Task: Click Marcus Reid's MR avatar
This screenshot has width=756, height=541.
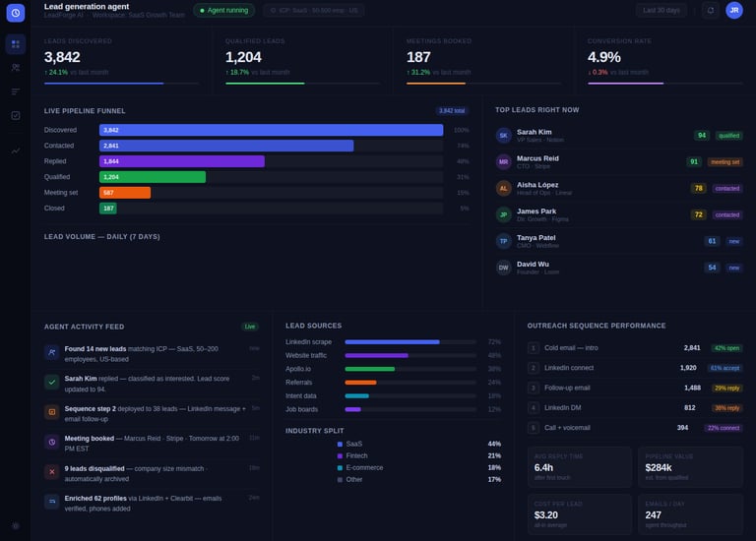Action: point(503,162)
